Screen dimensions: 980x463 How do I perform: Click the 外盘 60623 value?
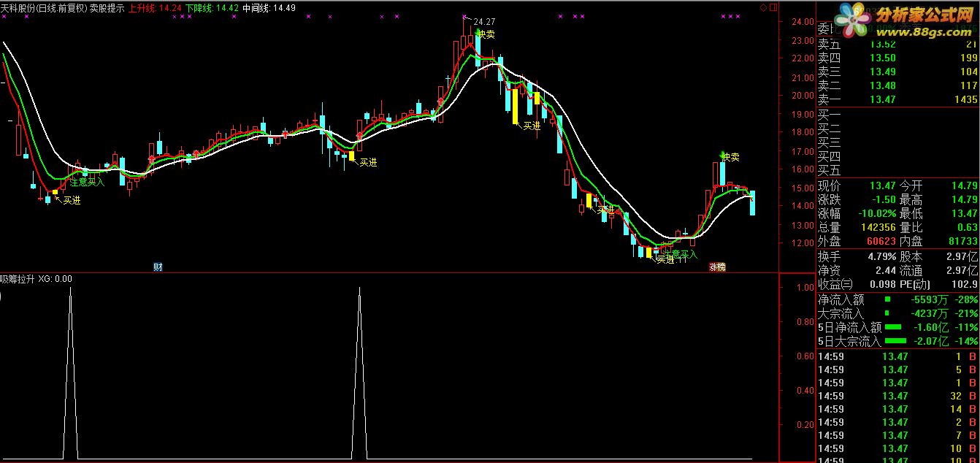(881, 241)
